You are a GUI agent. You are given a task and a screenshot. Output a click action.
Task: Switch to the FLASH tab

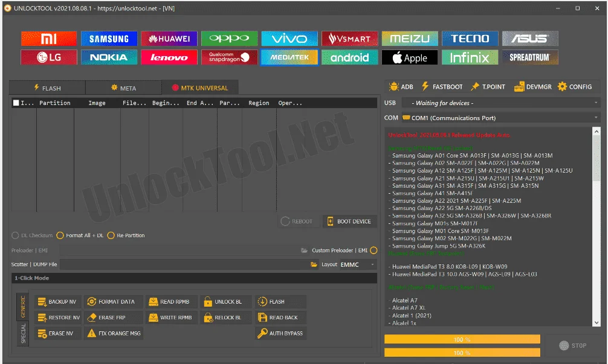(x=47, y=88)
